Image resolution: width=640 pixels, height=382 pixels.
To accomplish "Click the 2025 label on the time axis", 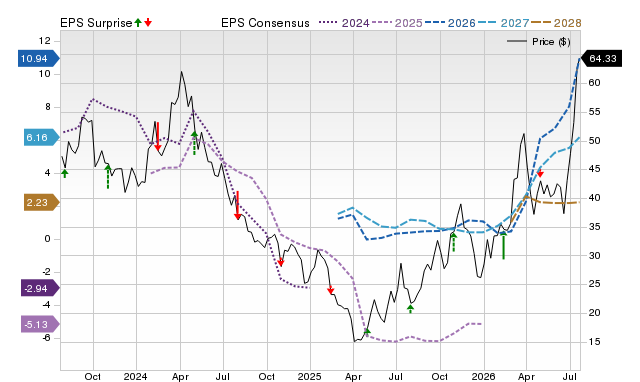I will point(309,376).
